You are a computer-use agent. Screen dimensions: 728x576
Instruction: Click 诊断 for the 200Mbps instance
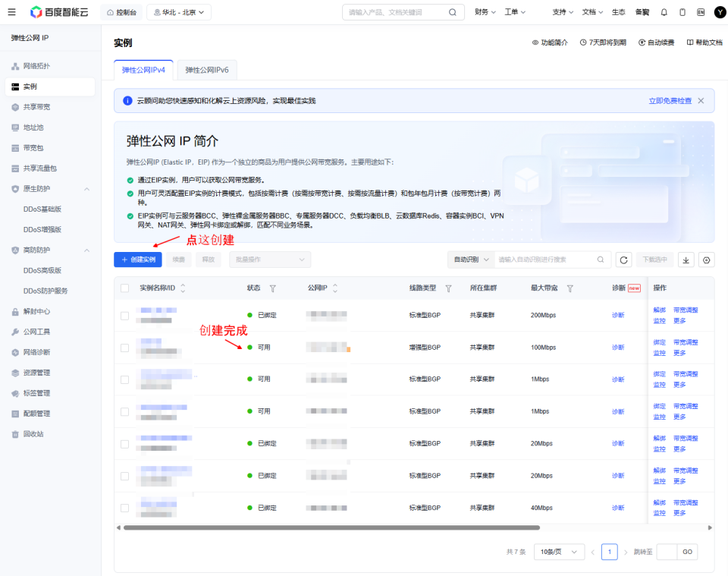pyautogui.click(x=618, y=316)
